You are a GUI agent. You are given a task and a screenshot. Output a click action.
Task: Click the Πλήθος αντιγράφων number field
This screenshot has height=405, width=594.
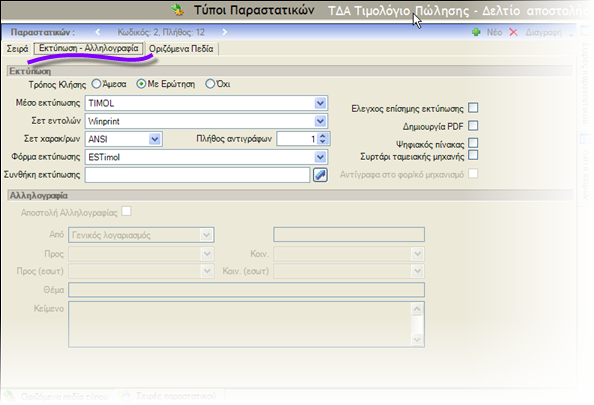coord(297,139)
